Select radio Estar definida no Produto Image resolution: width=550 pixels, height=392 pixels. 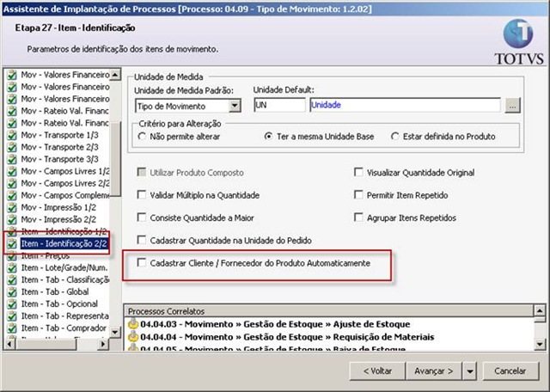[x=395, y=136]
